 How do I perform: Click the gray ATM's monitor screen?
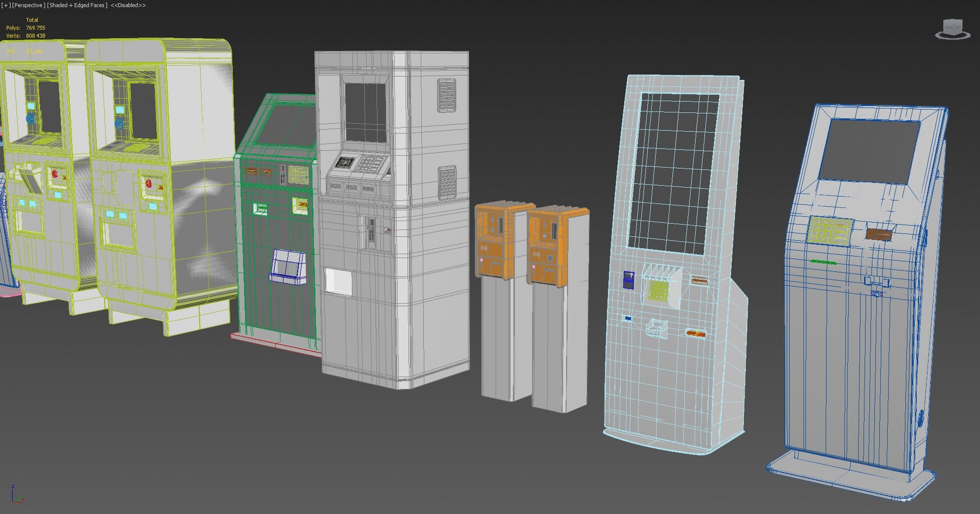pyautogui.click(x=365, y=112)
